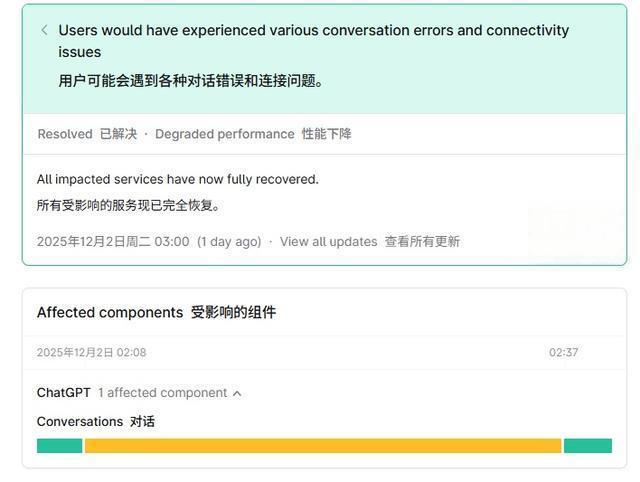Click the "All impacted services" recovery message
Screen dimensions: 640x482
pos(177,179)
